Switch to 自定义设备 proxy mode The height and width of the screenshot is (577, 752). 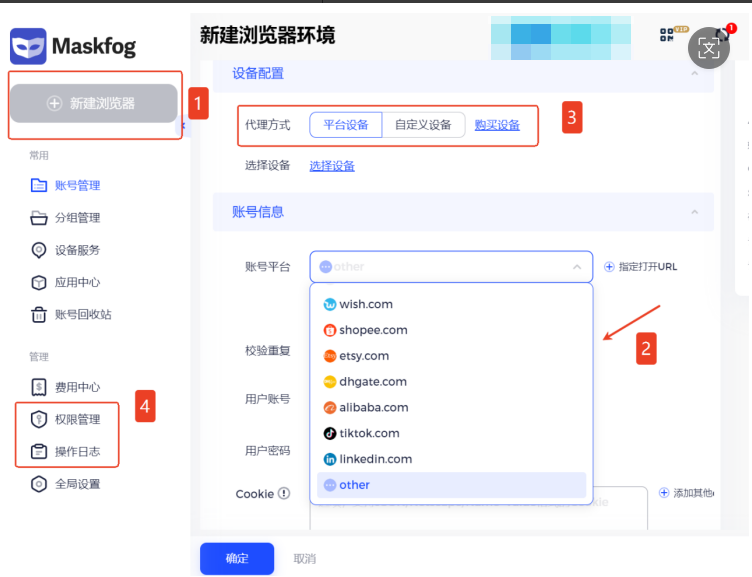[x=423, y=125]
